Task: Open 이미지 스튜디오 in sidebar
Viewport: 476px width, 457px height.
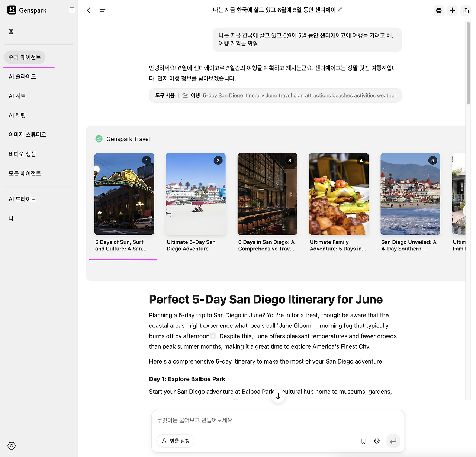Action: tap(27, 135)
